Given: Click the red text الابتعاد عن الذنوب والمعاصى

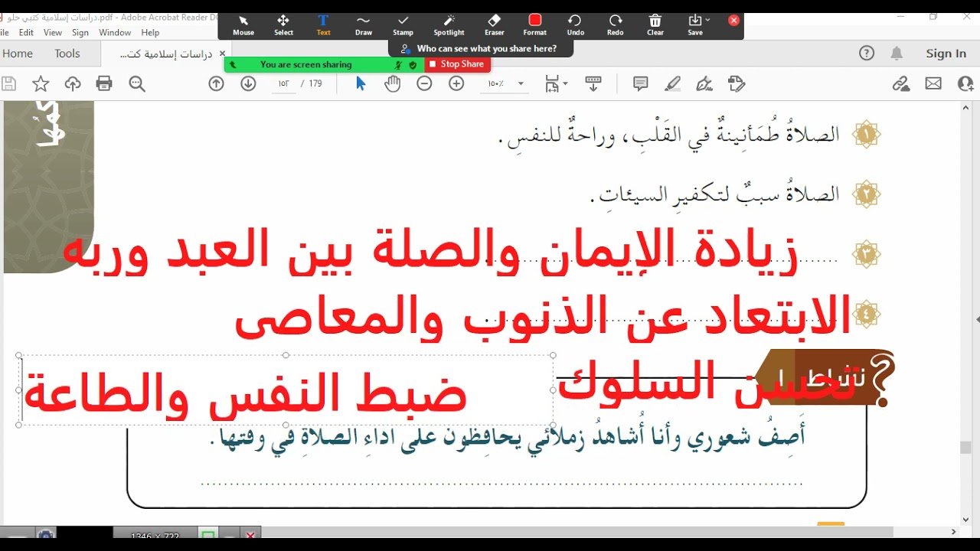Looking at the screenshot, I should pyautogui.click(x=543, y=317).
